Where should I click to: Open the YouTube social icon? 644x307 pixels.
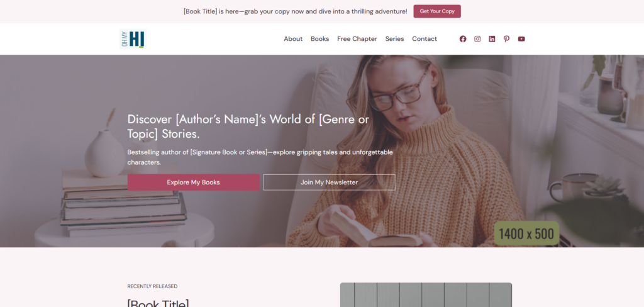(521, 39)
